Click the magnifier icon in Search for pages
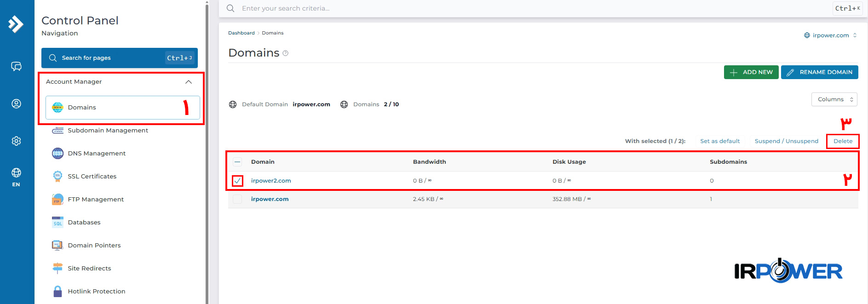The image size is (868, 304). (x=53, y=58)
